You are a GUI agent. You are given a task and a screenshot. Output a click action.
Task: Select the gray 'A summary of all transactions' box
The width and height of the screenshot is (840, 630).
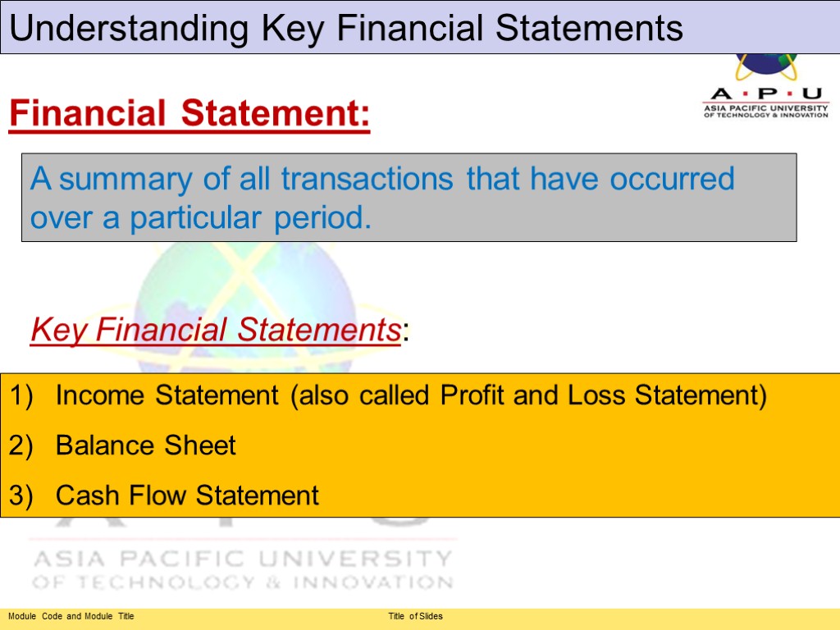[x=409, y=198]
